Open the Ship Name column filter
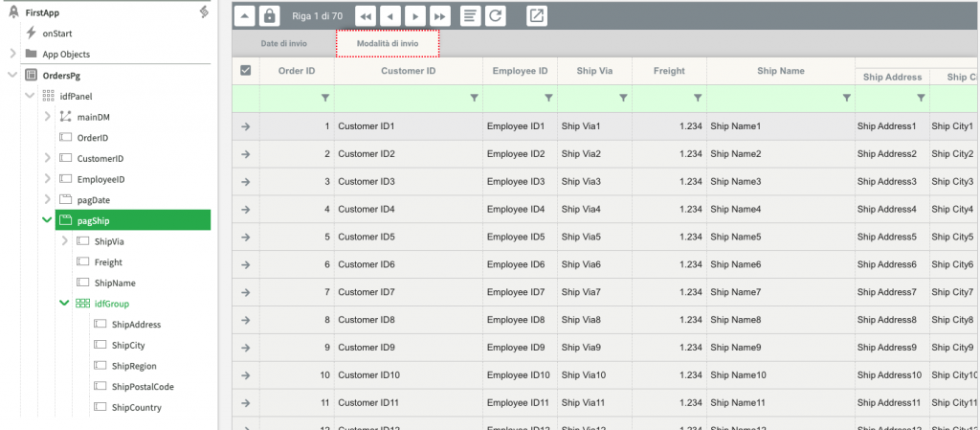 (x=846, y=98)
